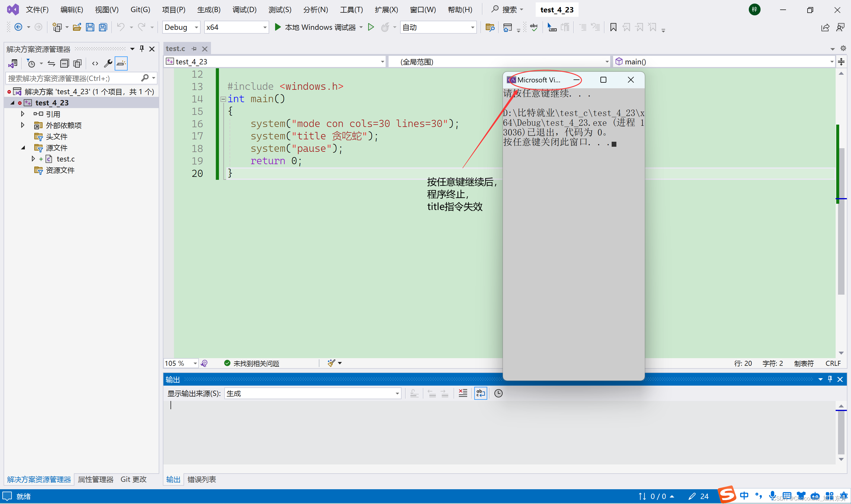Click the editor vertical scrollbar thumb
Viewport: 851px width, 504px height.
(841, 221)
